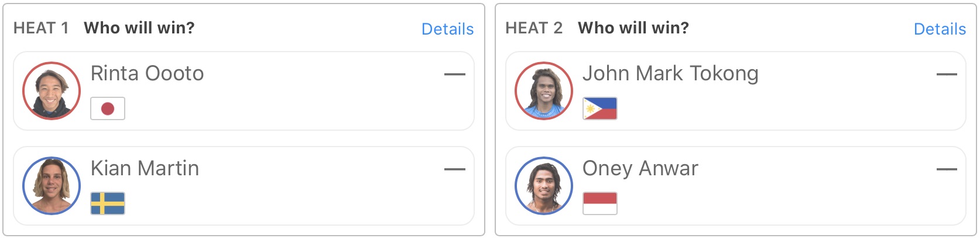Pick Oney Anwar by clicking his name
The width and height of the screenshot is (980, 238).
640,168
